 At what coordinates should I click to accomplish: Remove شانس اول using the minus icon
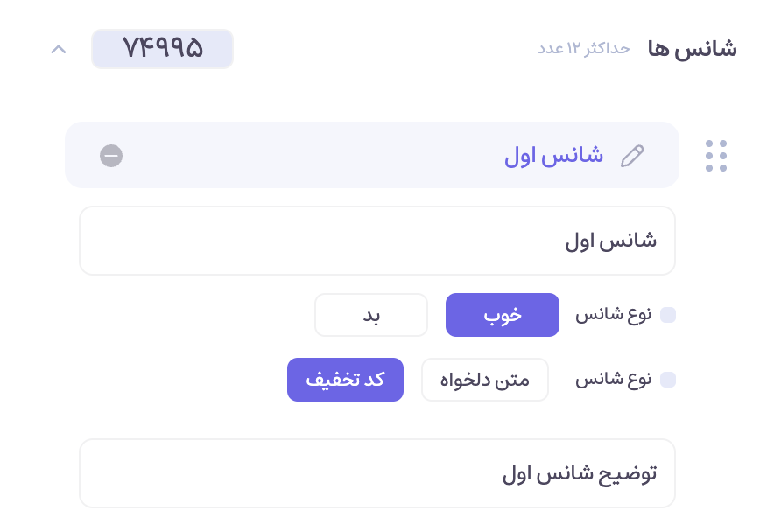click(111, 156)
